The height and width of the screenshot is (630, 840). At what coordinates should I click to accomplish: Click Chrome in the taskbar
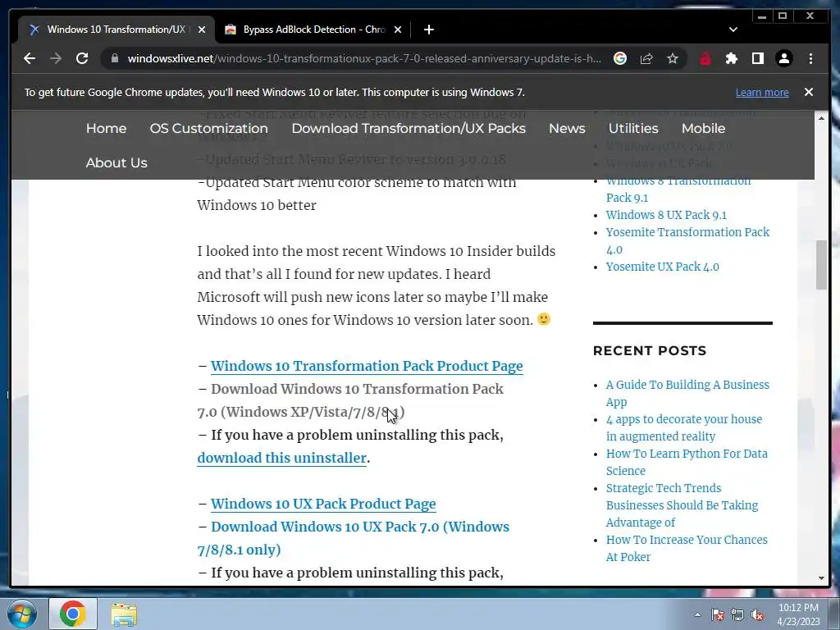[x=73, y=614]
